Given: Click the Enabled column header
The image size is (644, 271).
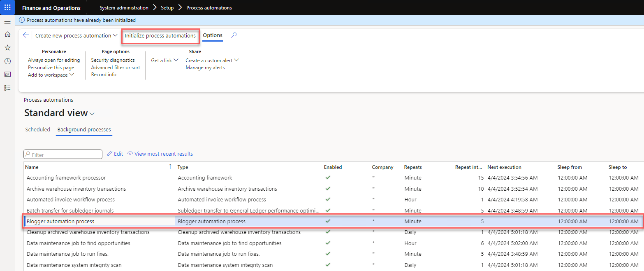Looking at the screenshot, I should pyautogui.click(x=333, y=167).
